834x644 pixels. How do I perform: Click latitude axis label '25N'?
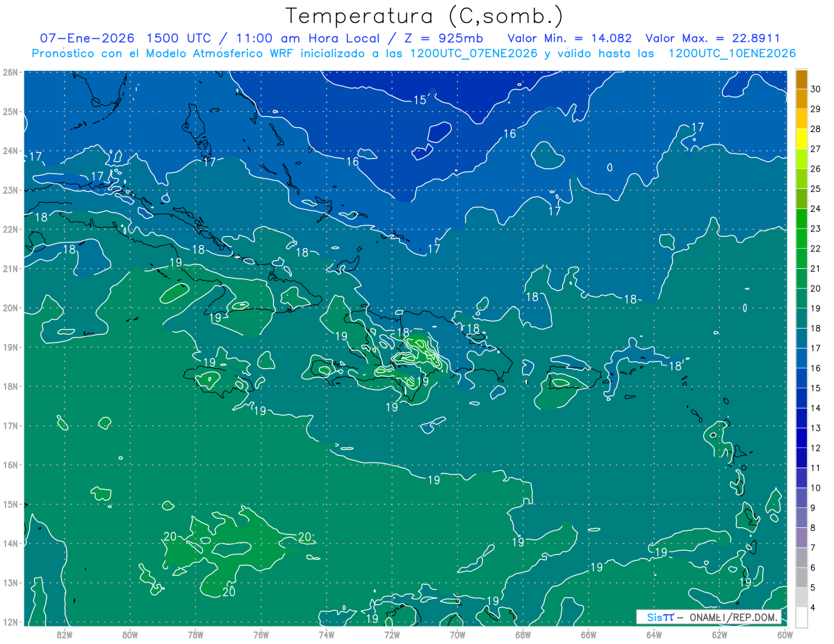[10, 111]
